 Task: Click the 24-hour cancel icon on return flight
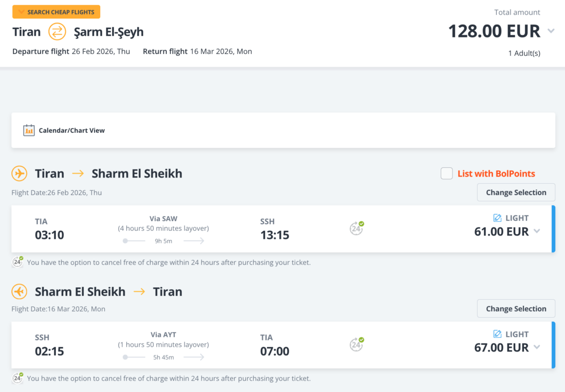click(x=356, y=344)
